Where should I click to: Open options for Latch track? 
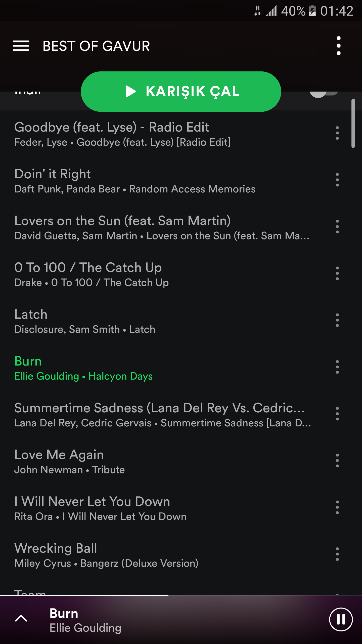[337, 320]
